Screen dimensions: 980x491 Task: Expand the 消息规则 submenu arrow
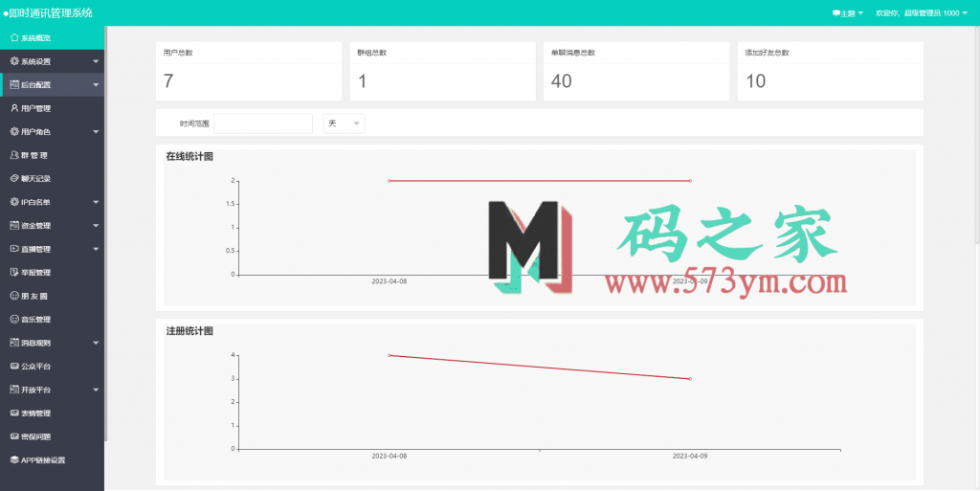[96, 343]
